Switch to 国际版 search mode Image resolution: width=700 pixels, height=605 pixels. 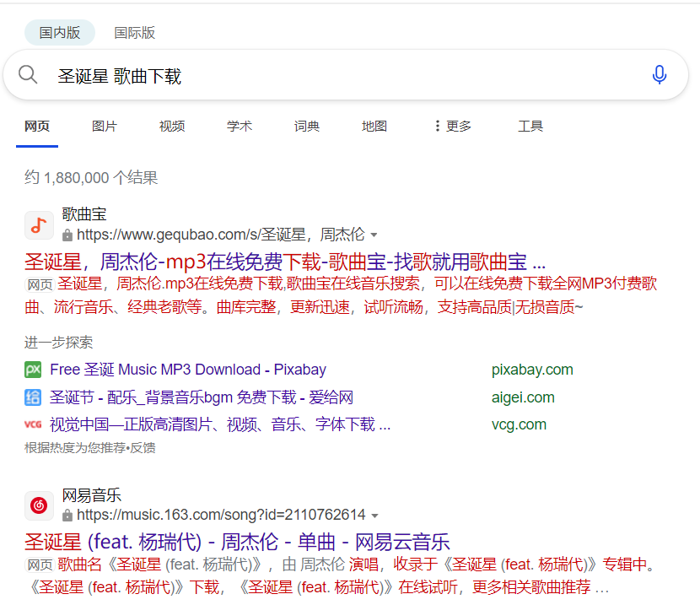[x=134, y=33]
